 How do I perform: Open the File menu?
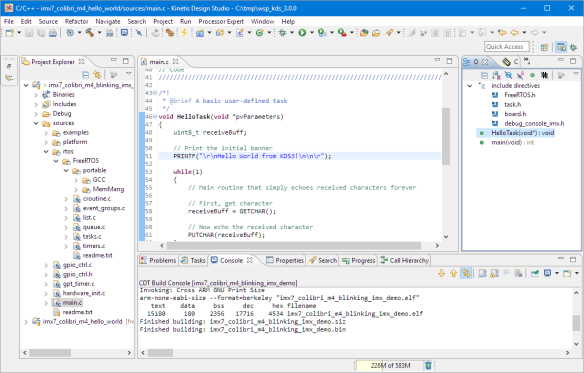[9, 21]
